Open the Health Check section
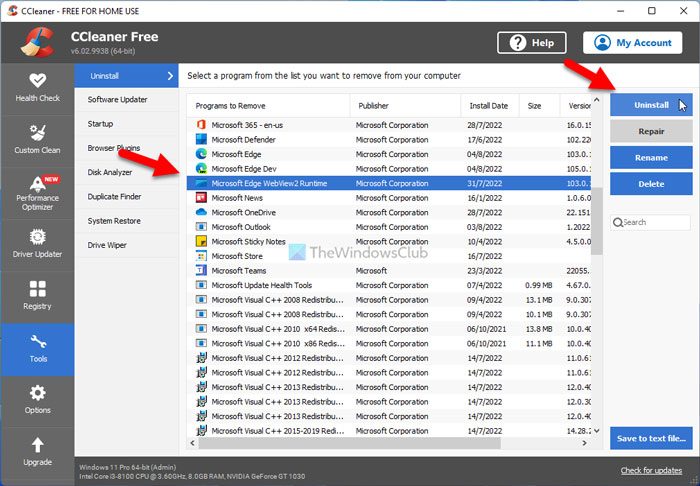Viewport: 700px width, 486px height. click(x=38, y=88)
